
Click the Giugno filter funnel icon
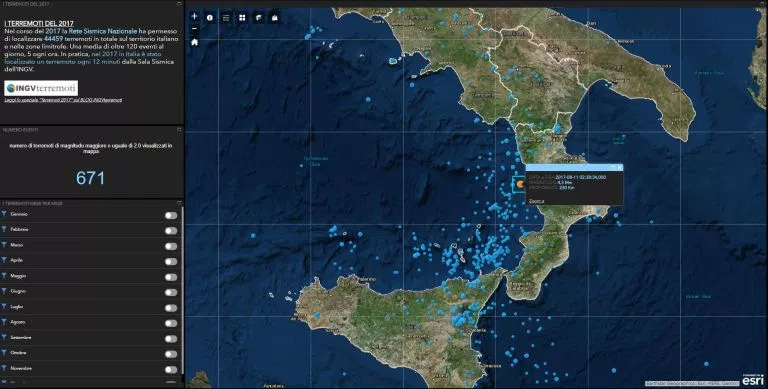tap(4, 291)
